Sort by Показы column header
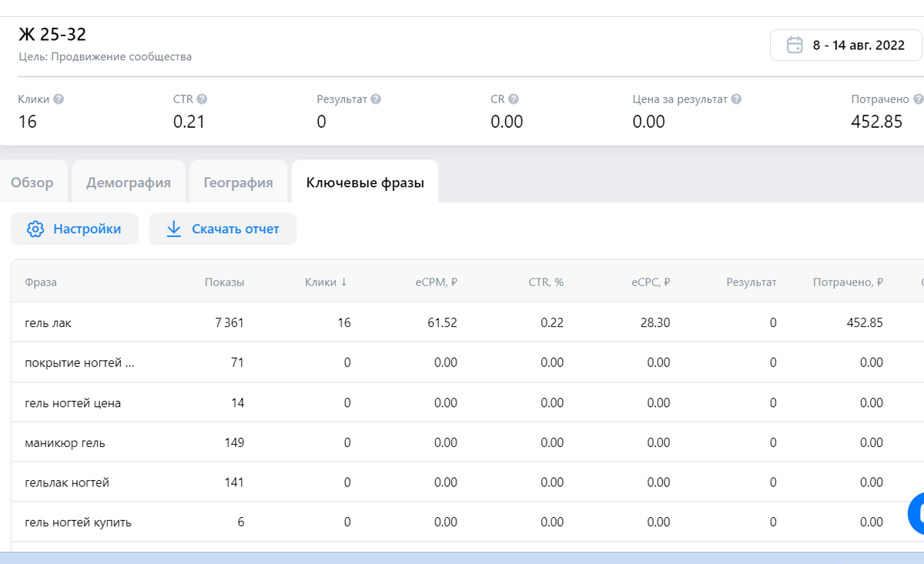 pyautogui.click(x=224, y=282)
